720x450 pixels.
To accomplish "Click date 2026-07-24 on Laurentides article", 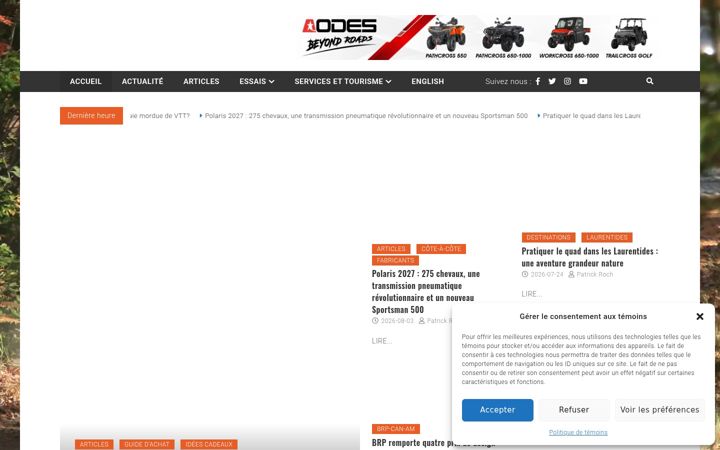I will tap(546, 274).
